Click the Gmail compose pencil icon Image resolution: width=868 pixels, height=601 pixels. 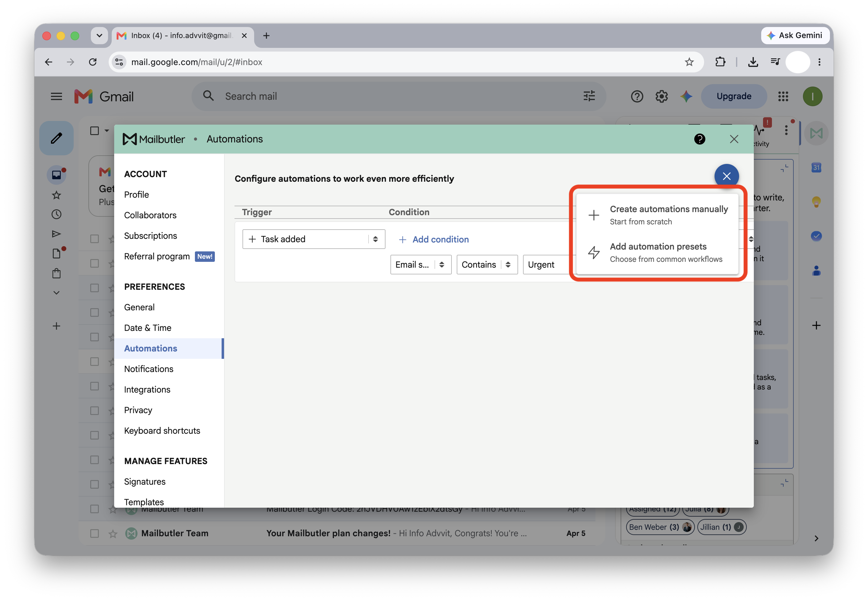(56, 138)
